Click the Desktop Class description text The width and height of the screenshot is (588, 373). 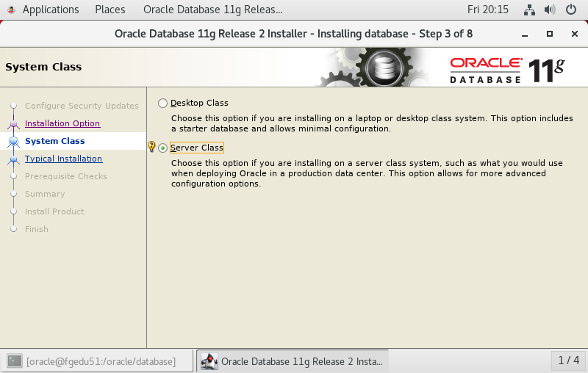click(372, 123)
